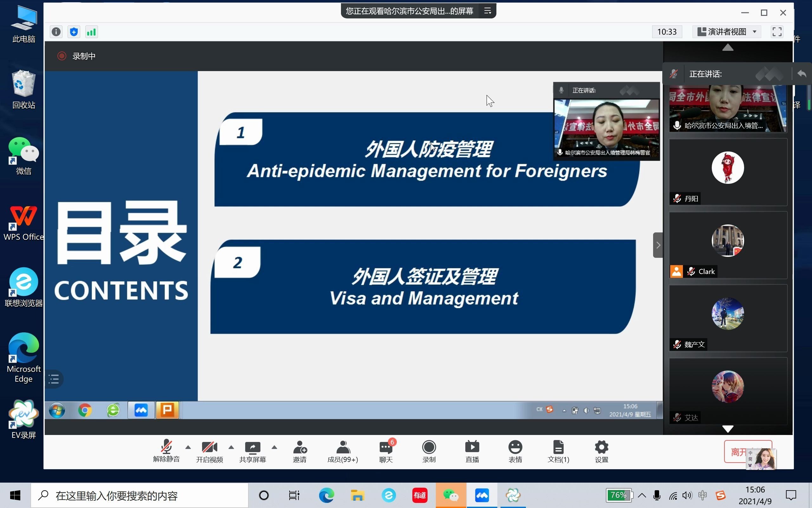The image size is (812, 508).
Task: Open Task View icon on taskbar
Action: point(294,495)
